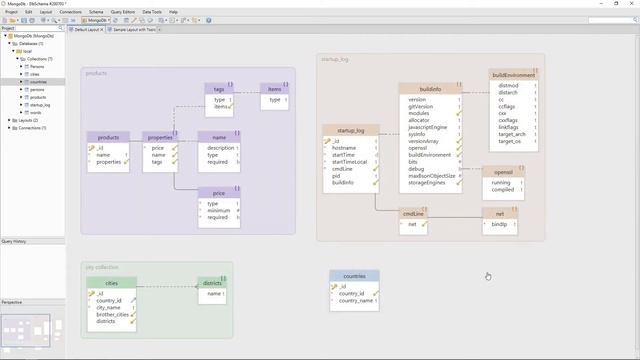
Task: Open the MongoDb connection dropdown in toolbar
Action: pos(96,20)
